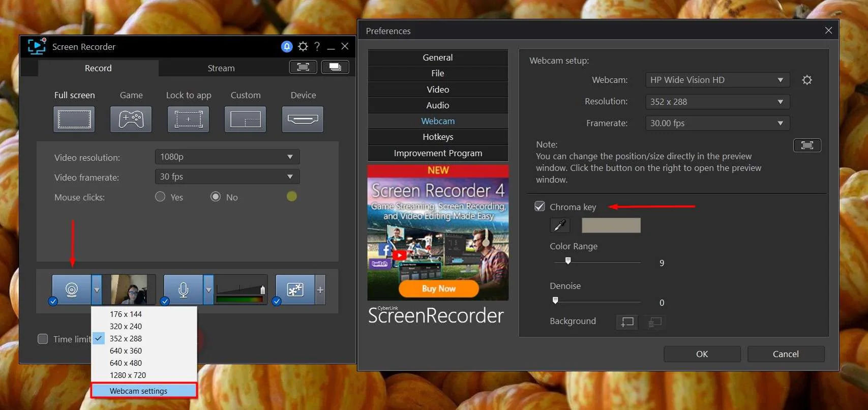Switch to the Stream tab

point(221,68)
